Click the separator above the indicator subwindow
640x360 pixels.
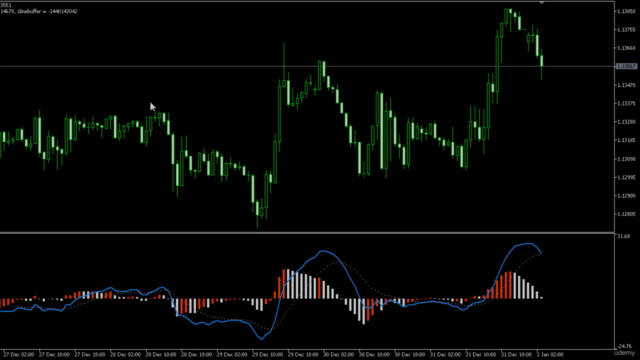coord(307,233)
